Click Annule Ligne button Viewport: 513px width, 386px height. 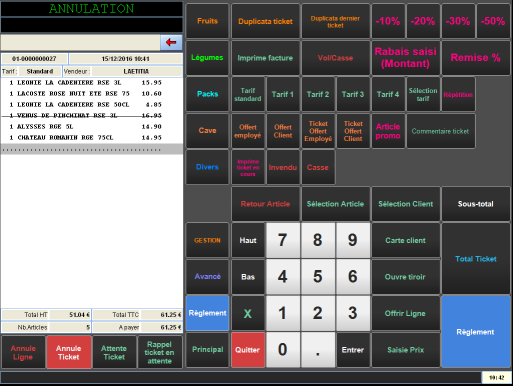23,352
